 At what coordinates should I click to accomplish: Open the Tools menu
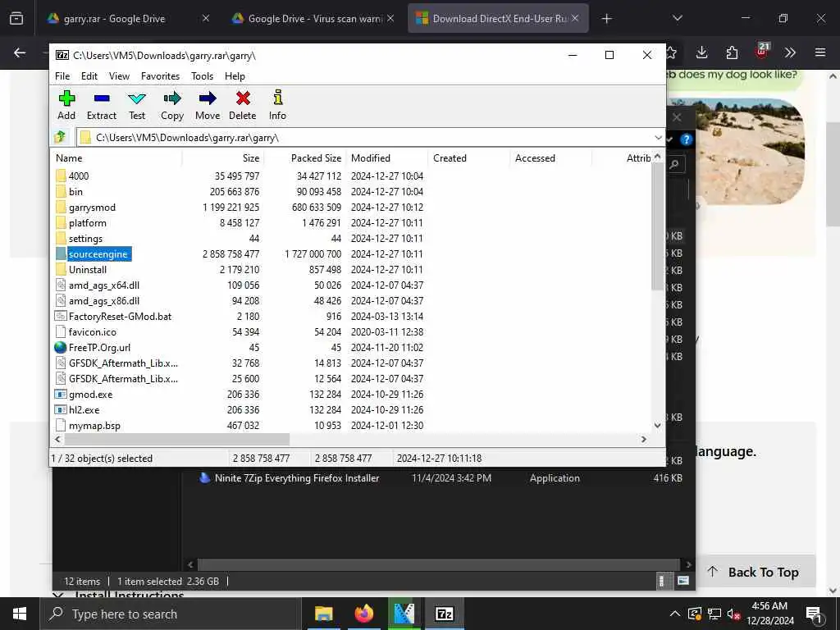tap(202, 76)
